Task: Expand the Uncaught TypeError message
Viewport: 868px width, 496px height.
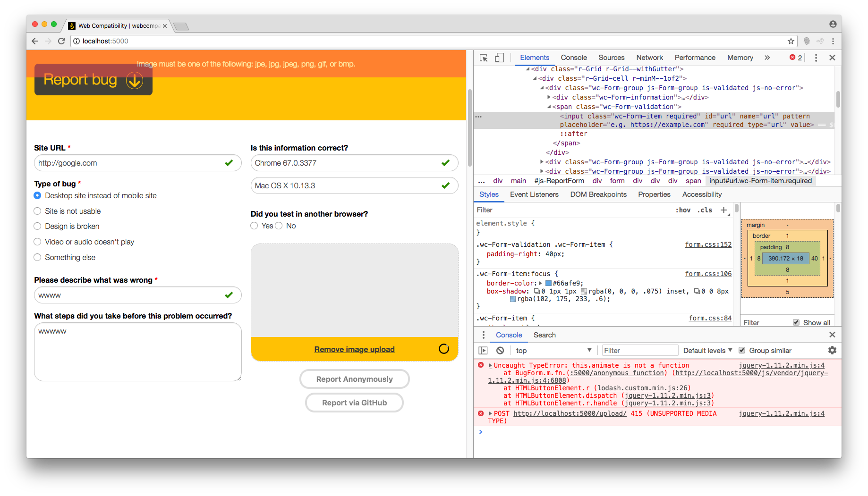Action: [490, 365]
